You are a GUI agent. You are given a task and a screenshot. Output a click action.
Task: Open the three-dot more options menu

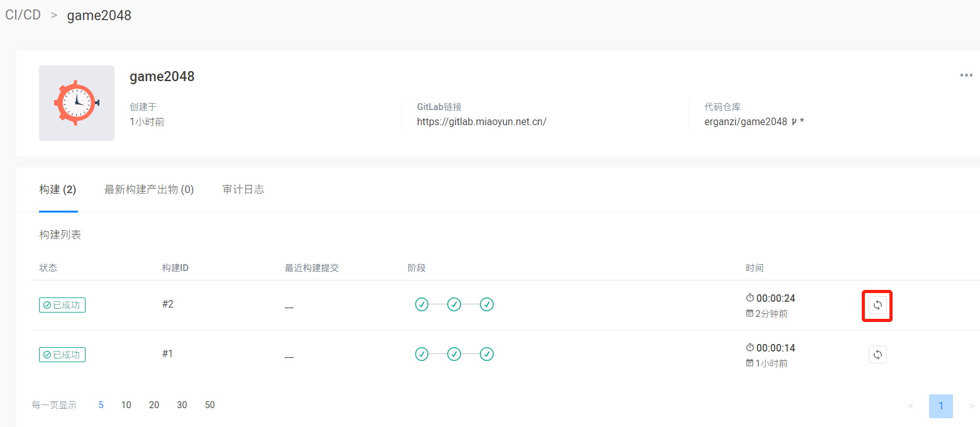[x=966, y=75]
